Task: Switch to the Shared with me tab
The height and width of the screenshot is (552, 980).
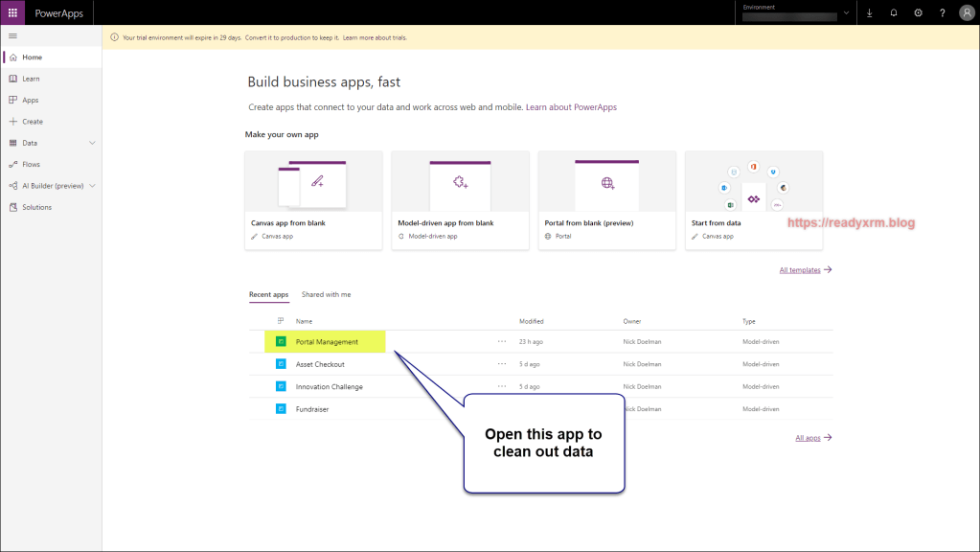Action: (x=326, y=294)
